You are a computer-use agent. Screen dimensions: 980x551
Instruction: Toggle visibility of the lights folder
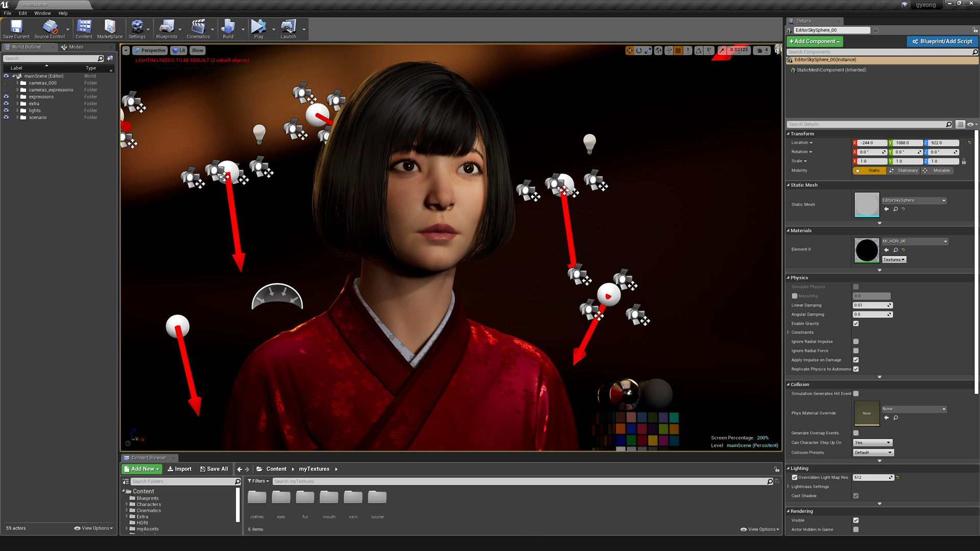coord(6,110)
